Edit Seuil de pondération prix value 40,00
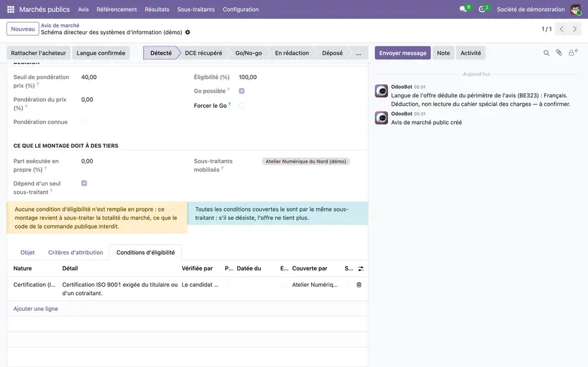The width and height of the screenshot is (588, 367). tap(89, 77)
